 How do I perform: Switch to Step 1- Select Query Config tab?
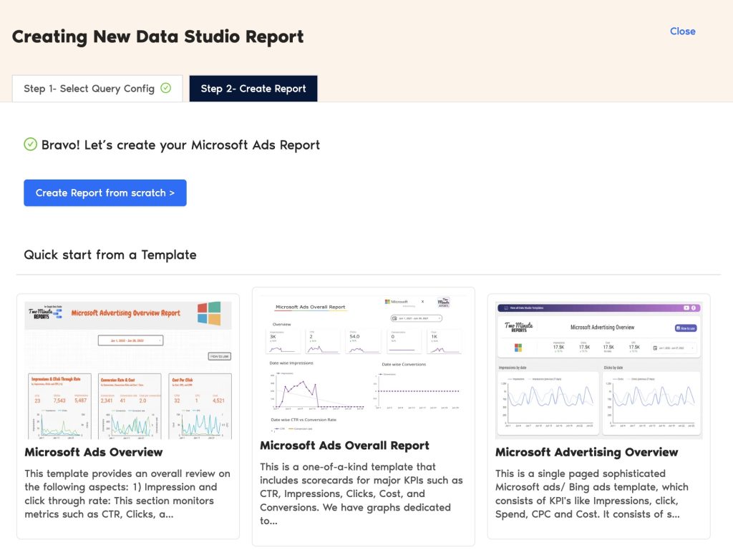pos(97,88)
